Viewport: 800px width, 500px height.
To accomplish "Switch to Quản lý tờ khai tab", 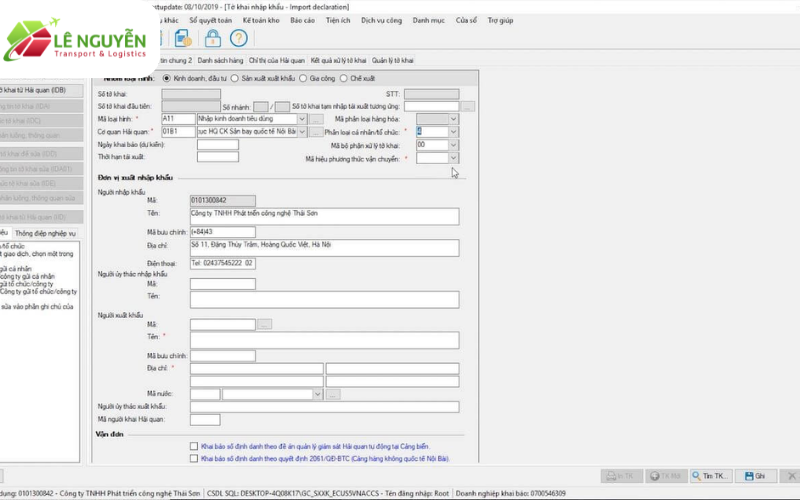I will pos(392,60).
